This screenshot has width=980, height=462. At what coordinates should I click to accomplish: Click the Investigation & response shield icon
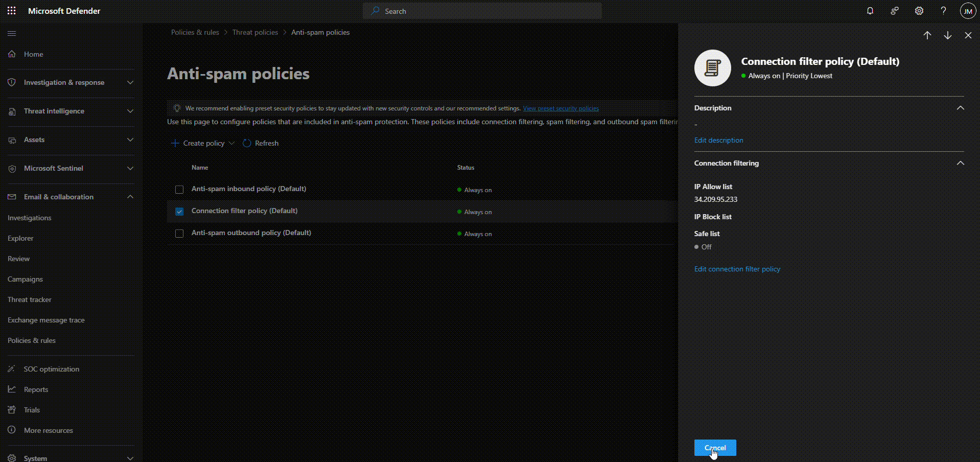(x=12, y=82)
